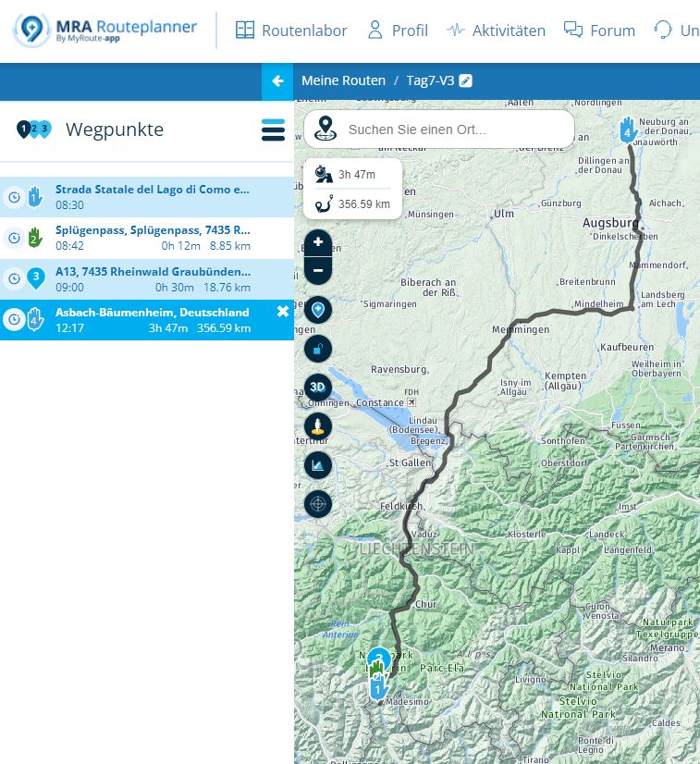Center map with crosshair locate button
Screen dimensions: 700x764
(x=318, y=504)
